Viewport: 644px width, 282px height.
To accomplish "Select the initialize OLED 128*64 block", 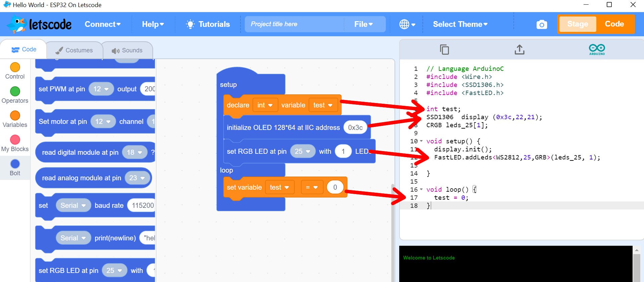I will [x=297, y=128].
